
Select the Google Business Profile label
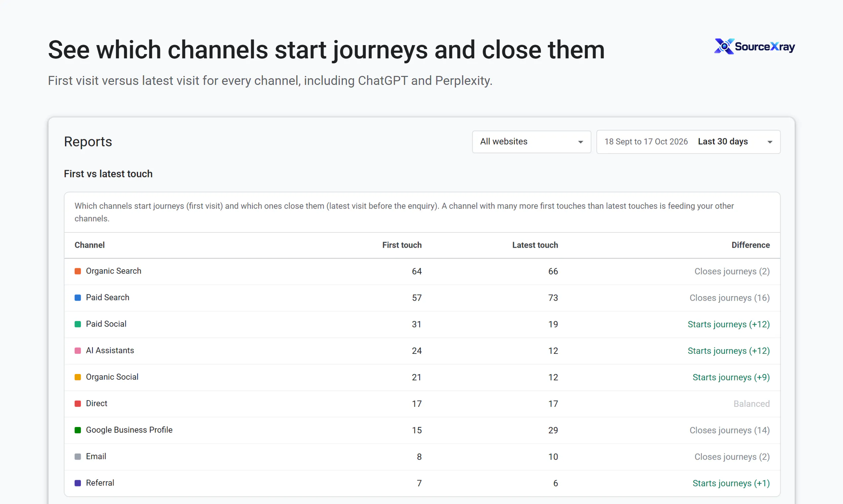point(129,430)
